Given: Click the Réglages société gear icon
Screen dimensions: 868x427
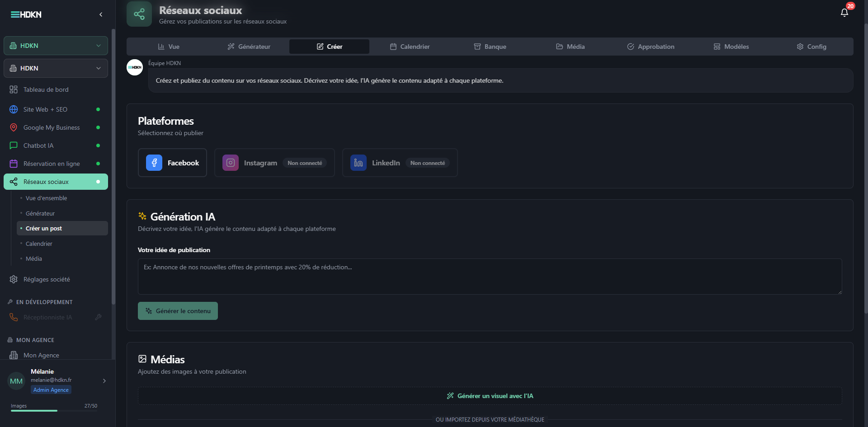Looking at the screenshot, I should pyautogui.click(x=14, y=279).
